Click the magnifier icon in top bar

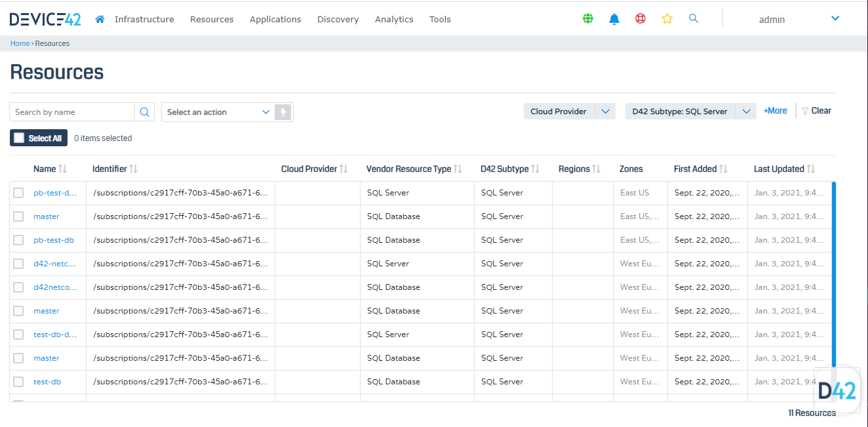click(x=693, y=19)
